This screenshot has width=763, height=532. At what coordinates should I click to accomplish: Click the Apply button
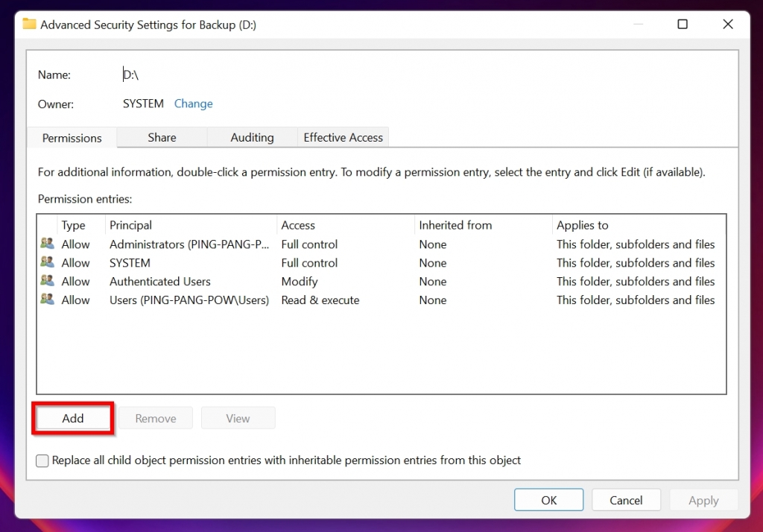tap(703, 499)
